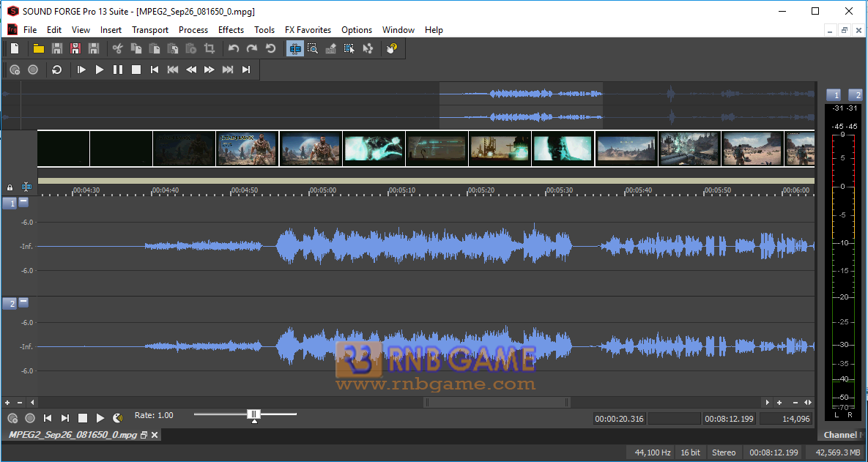Screen dimensions: 868x462
Task: Click the Pause button in transport toolbar
Action: (118, 70)
